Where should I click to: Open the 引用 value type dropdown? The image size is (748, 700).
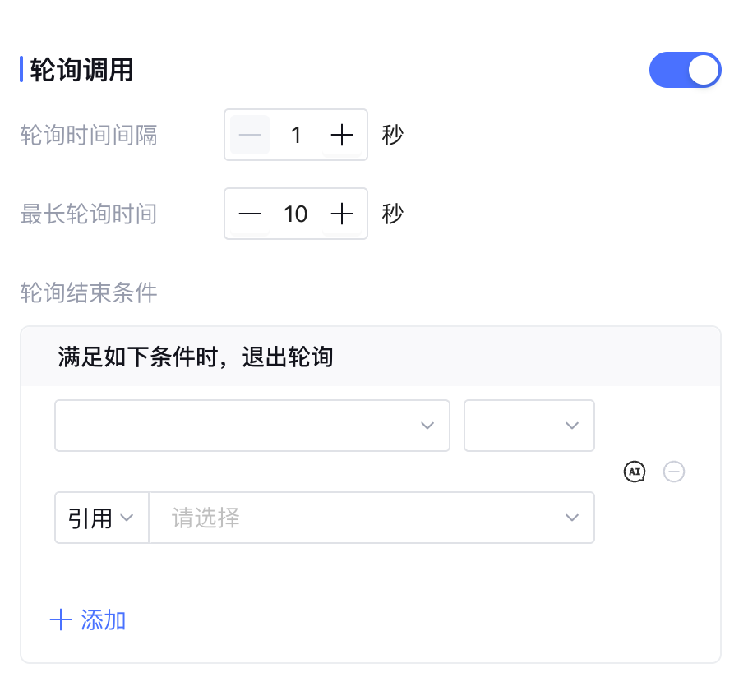tap(101, 518)
